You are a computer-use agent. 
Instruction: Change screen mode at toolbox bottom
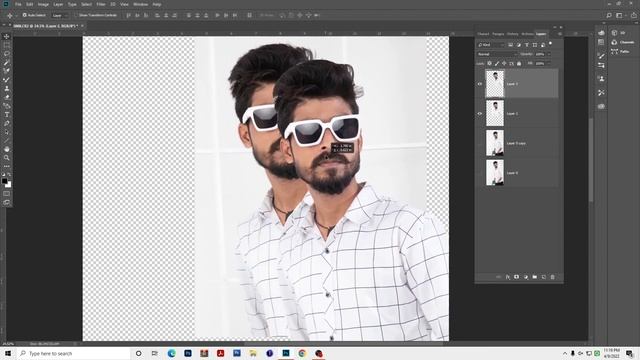[x=7, y=202]
